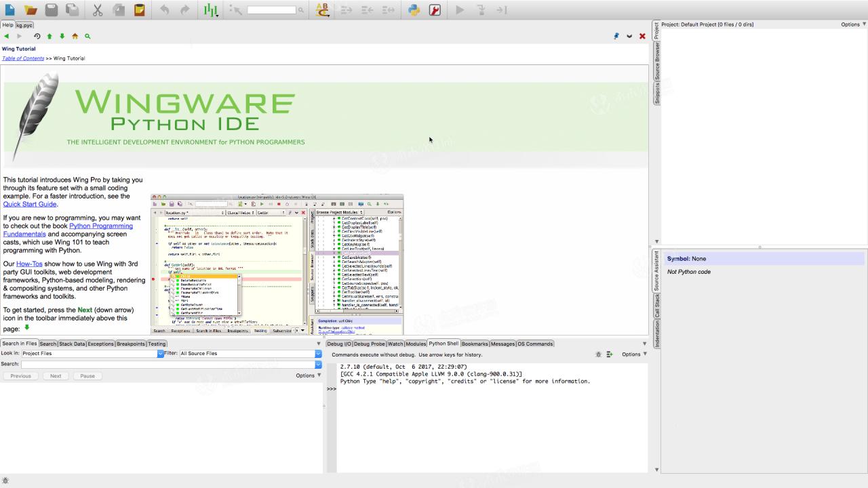Go to next help page down arrow

(62, 36)
